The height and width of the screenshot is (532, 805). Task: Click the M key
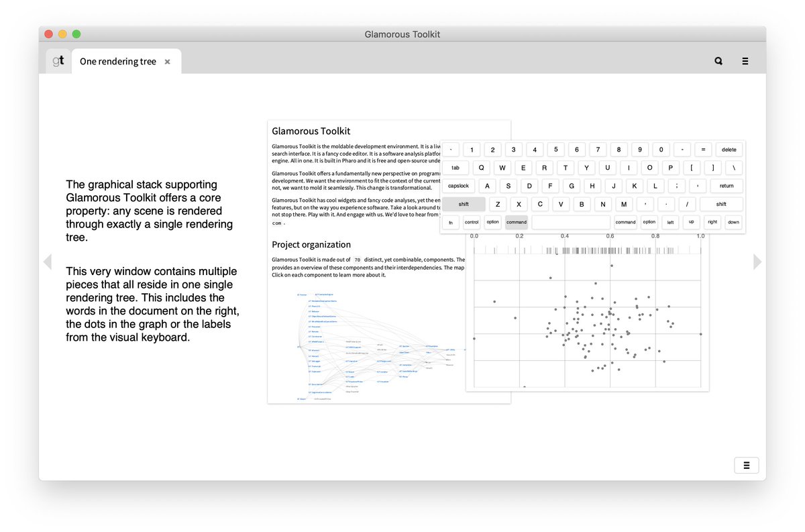tap(623, 204)
